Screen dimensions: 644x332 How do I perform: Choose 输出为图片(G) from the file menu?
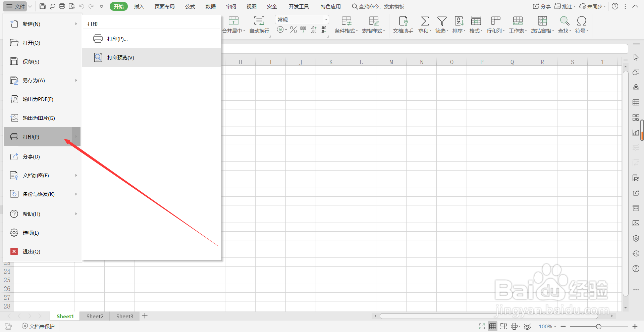pos(42,118)
